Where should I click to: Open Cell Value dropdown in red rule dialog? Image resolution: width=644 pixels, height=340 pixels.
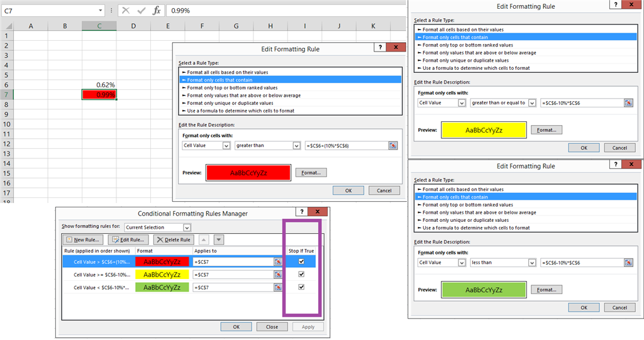tap(226, 145)
